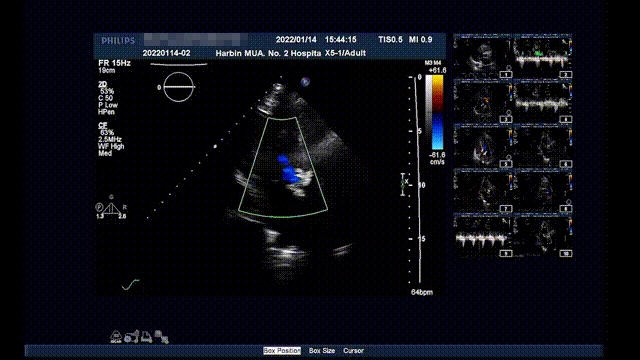Image resolution: width=640 pixels, height=360 pixels.
Task: Click the focus marker beside depth scale
Action: tap(404, 184)
